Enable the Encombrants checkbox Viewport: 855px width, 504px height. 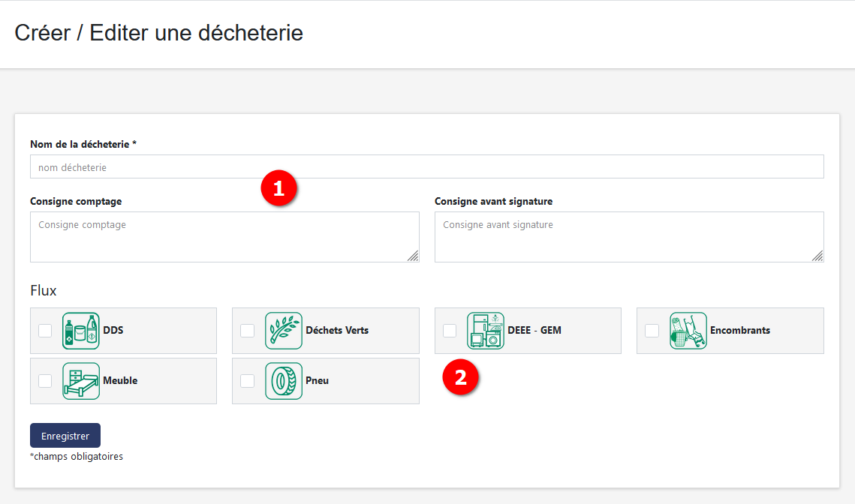point(651,330)
